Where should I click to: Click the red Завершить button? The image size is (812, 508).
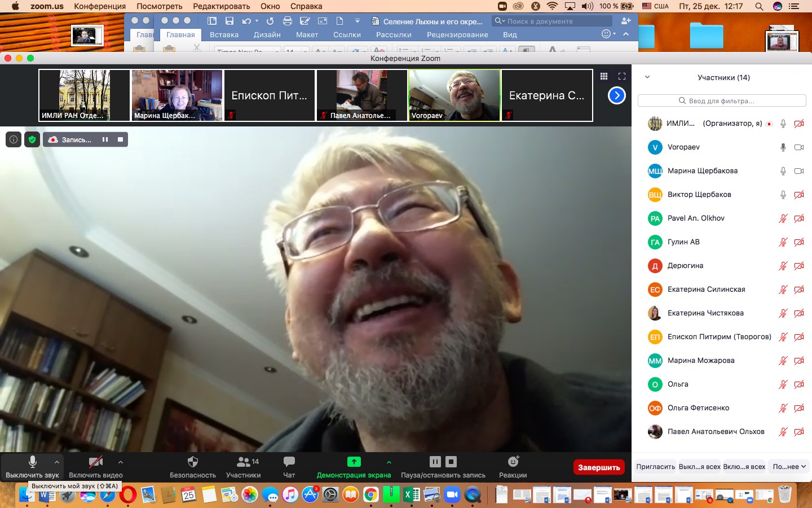pos(599,467)
